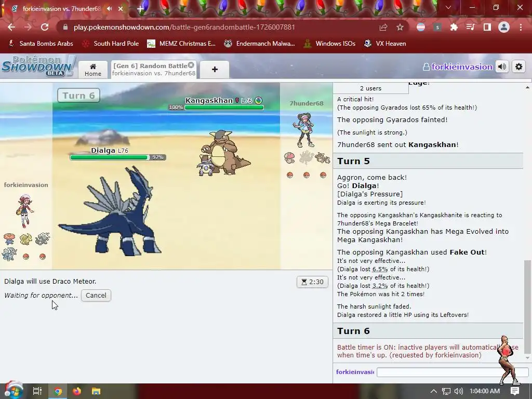Click the fainted Gyarados icon on opponent's team

[307, 157]
